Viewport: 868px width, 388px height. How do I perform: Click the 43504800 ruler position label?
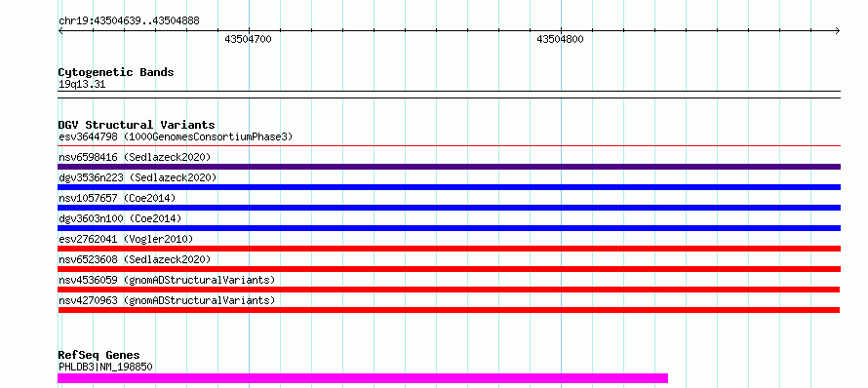[560, 39]
